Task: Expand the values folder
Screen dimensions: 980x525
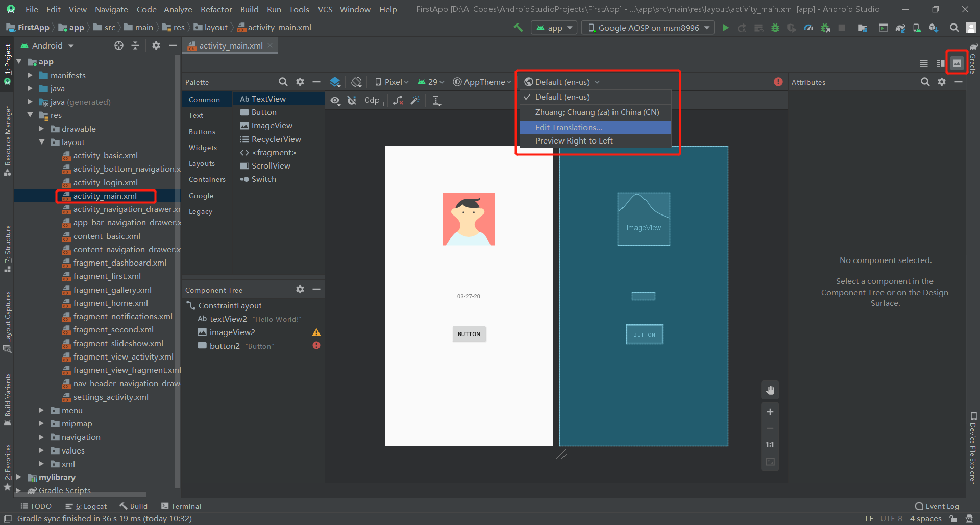Action: [41, 450]
